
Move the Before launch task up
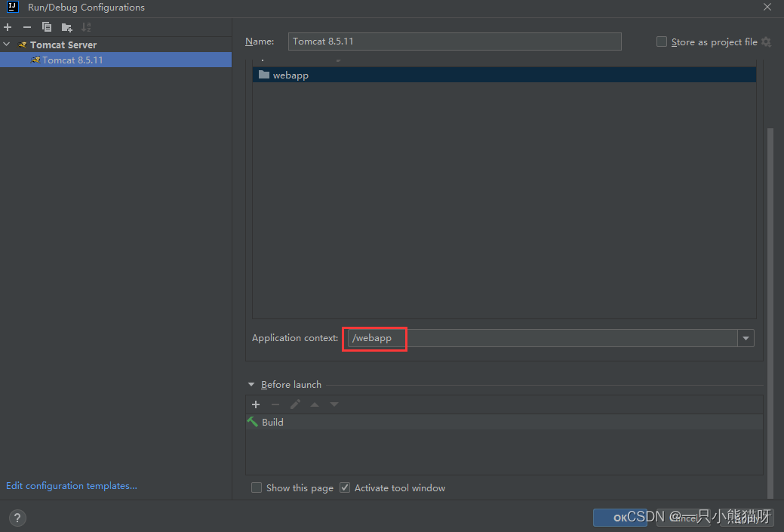click(x=315, y=404)
